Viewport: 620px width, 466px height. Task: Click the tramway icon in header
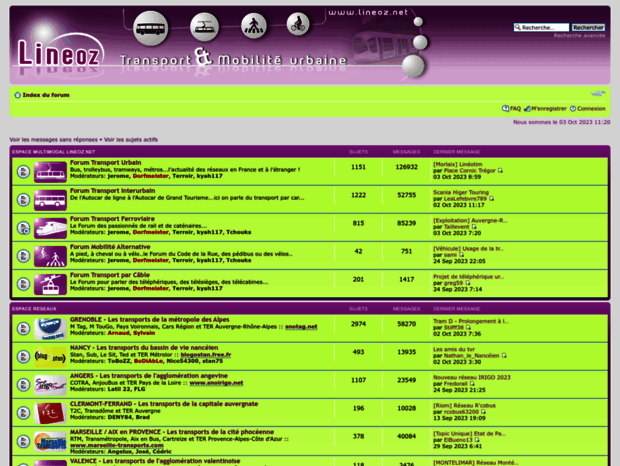pos(204,27)
